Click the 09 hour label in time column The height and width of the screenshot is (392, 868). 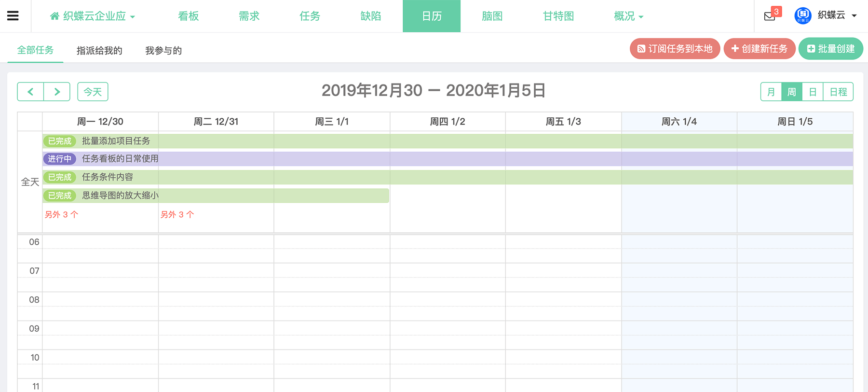click(x=34, y=329)
